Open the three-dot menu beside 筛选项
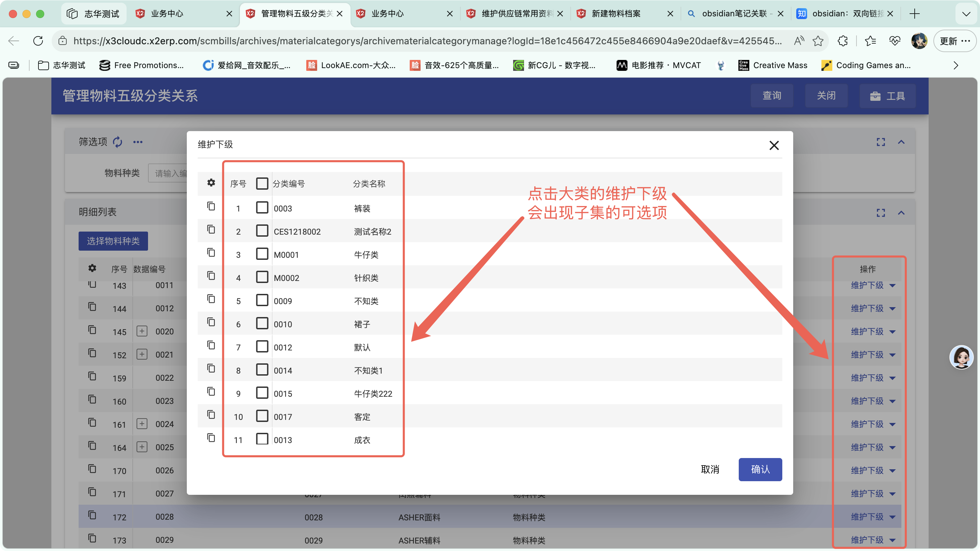The image size is (980, 551). tap(138, 142)
